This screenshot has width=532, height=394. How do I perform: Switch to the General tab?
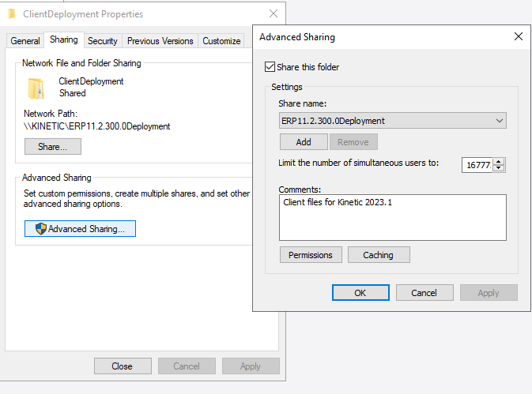tap(25, 41)
